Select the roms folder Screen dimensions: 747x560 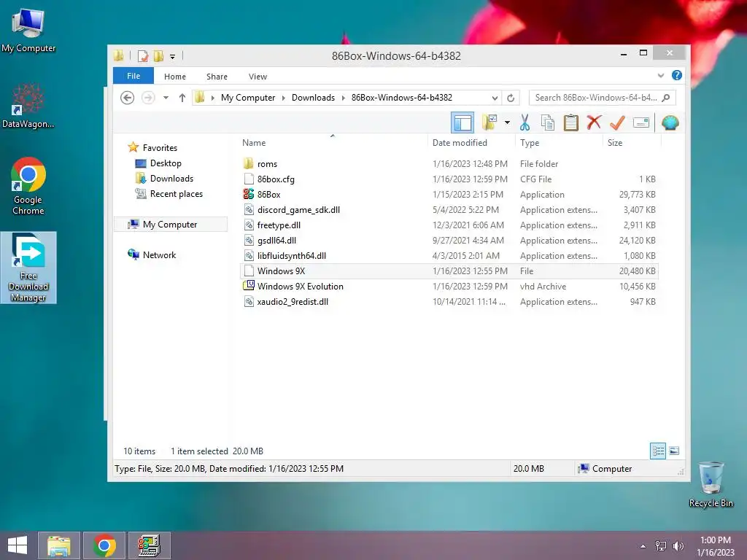point(449,164)
